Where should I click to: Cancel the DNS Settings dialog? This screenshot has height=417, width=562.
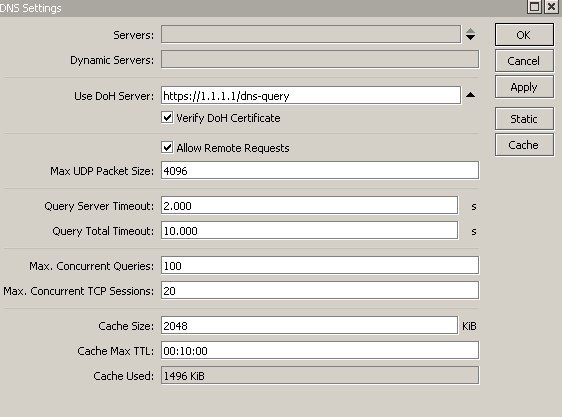[524, 61]
